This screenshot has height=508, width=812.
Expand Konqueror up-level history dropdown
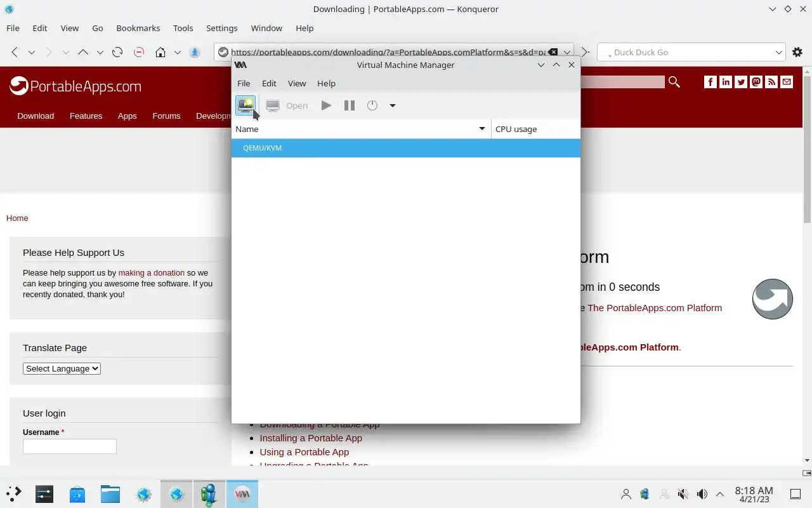coord(100,52)
